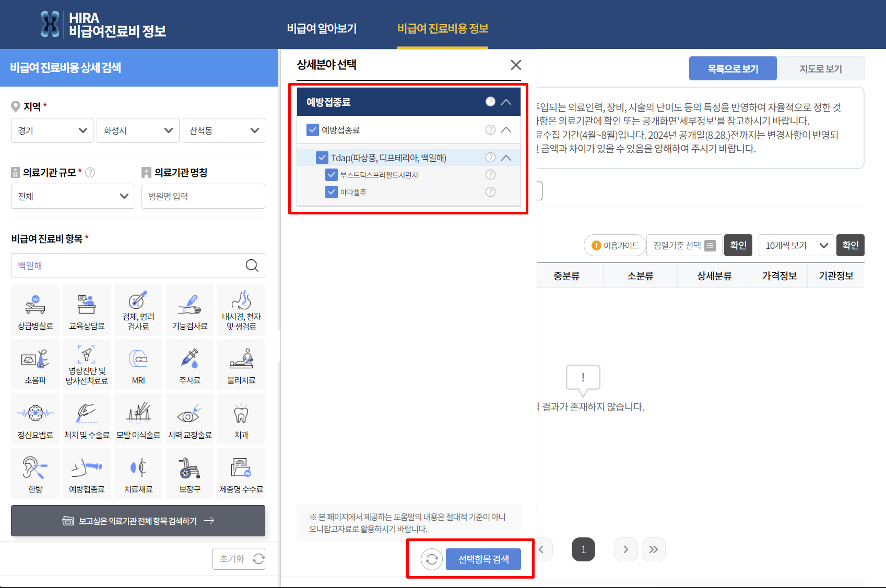
Task: Click the search magnifier icon in the item search field
Action: click(x=252, y=266)
